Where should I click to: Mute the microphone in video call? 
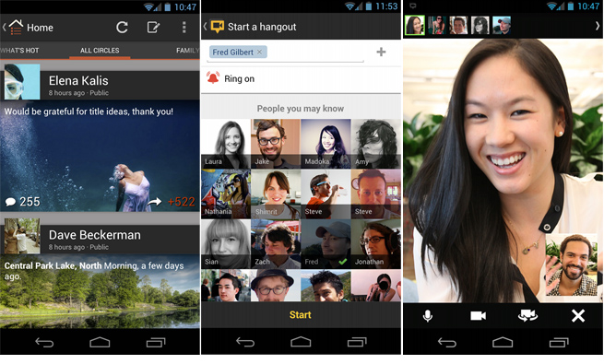(x=428, y=316)
